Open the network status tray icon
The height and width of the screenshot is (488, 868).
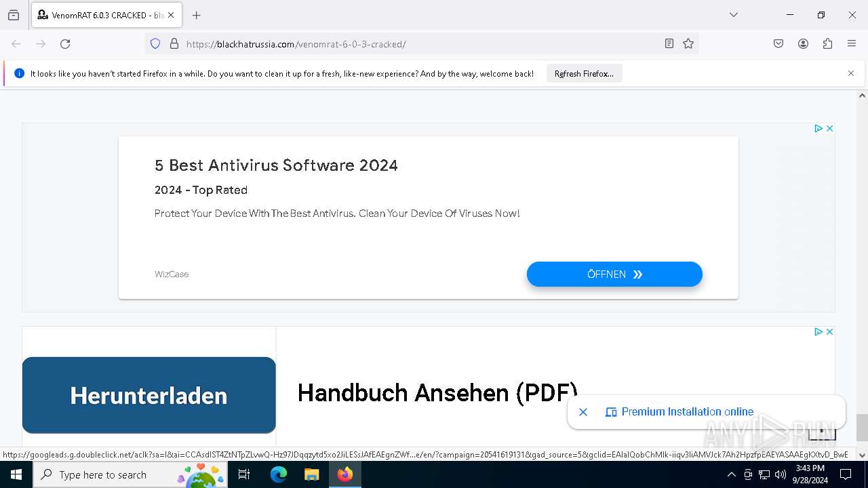[764, 474]
